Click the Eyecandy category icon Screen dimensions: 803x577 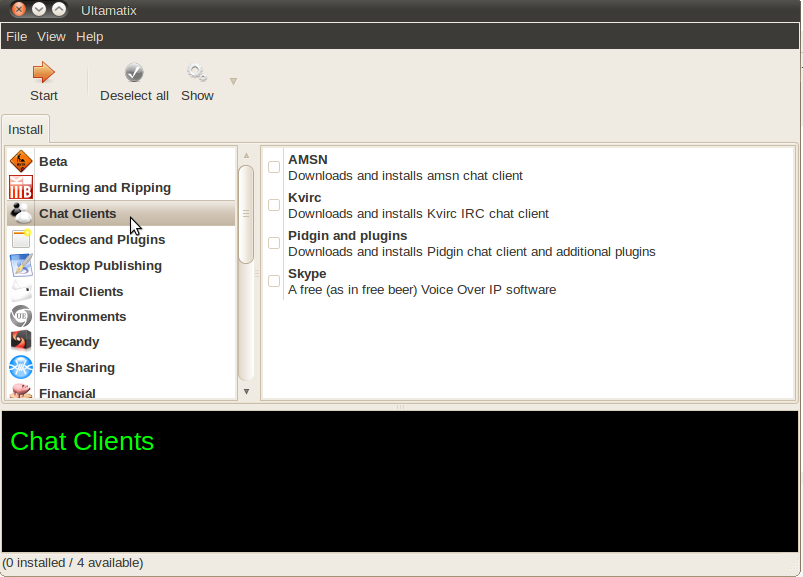coord(21,341)
